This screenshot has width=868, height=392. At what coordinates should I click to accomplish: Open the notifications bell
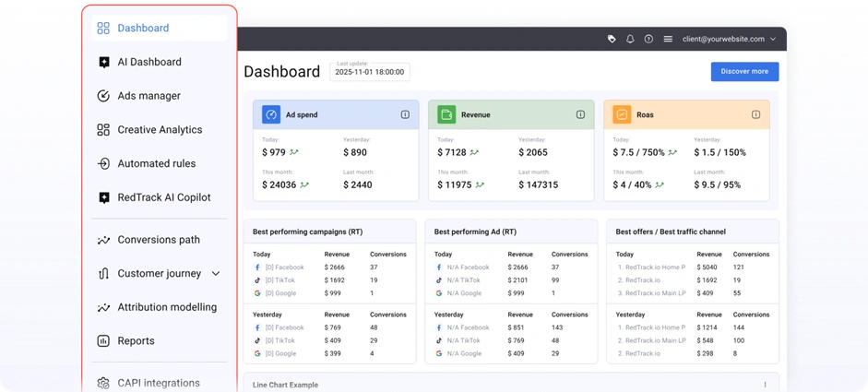pyautogui.click(x=630, y=40)
